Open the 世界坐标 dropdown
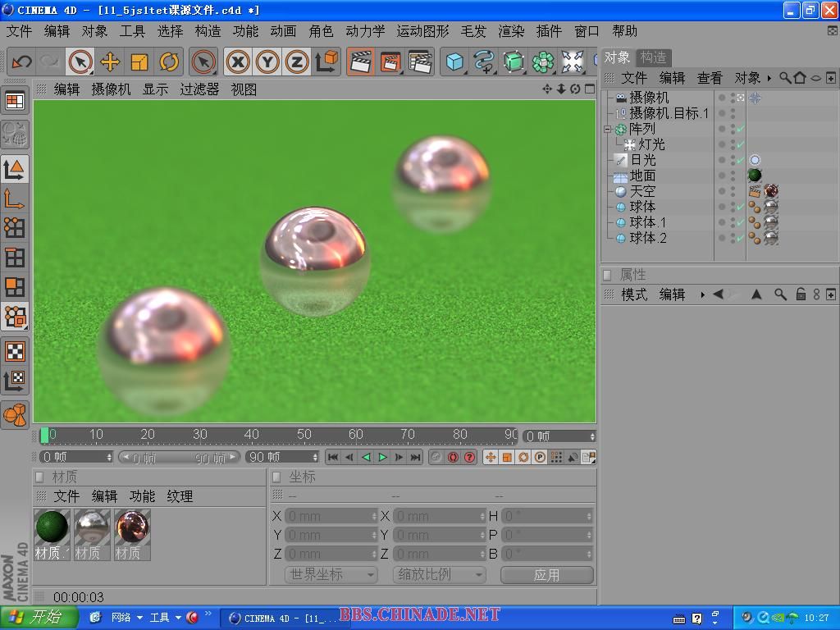Image resolution: width=840 pixels, height=630 pixels. click(x=331, y=575)
